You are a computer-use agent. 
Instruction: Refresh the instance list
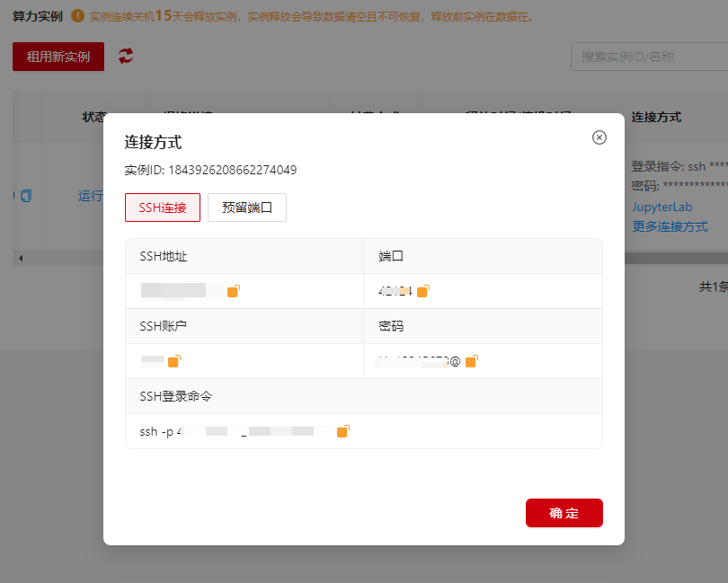[x=125, y=57]
